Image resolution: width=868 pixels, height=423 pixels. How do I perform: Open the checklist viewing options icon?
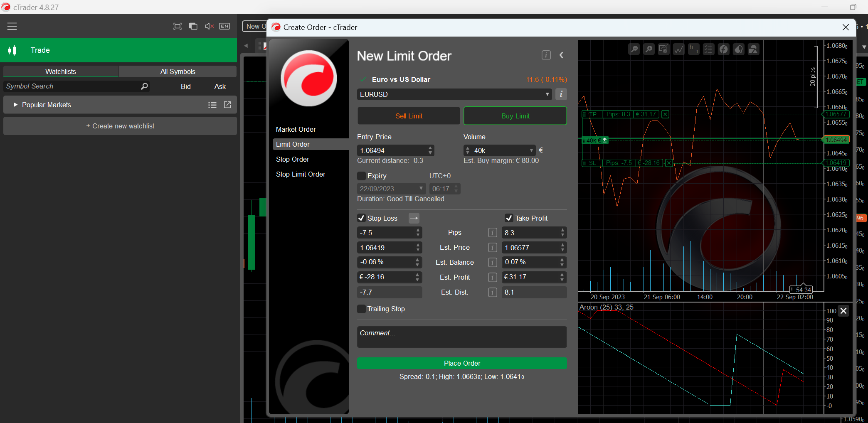coord(709,49)
